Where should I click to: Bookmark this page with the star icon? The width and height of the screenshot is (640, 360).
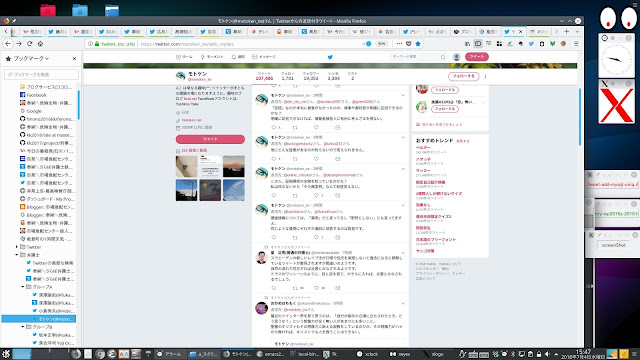click(x=418, y=44)
